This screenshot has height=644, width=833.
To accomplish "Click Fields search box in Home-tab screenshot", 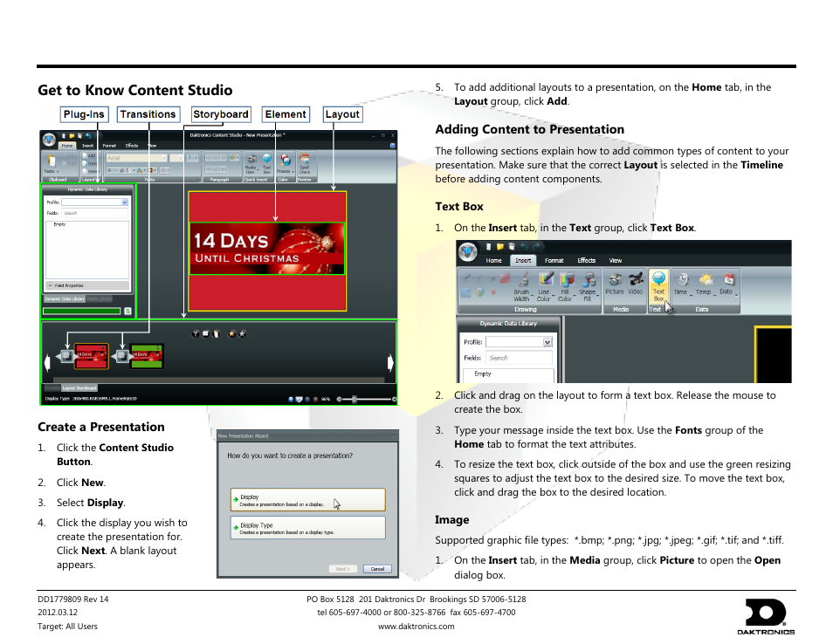I will (94, 213).
